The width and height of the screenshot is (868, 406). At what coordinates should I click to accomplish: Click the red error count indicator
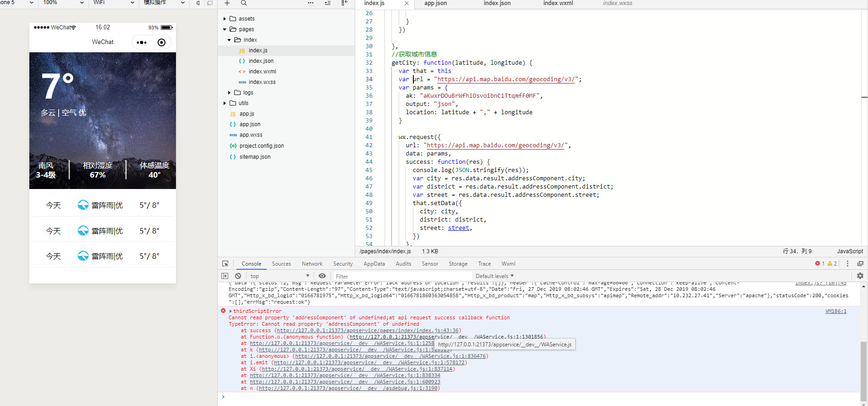click(x=820, y=264)
